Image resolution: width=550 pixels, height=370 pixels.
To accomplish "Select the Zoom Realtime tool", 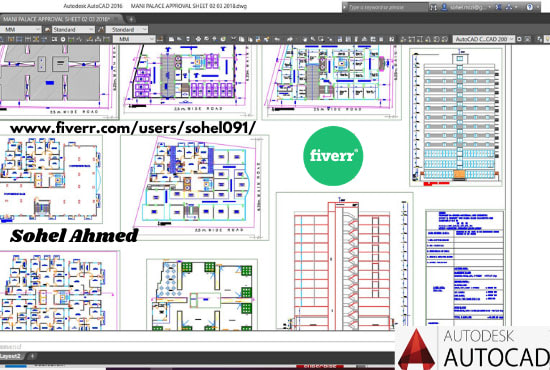I will point(313,39).
